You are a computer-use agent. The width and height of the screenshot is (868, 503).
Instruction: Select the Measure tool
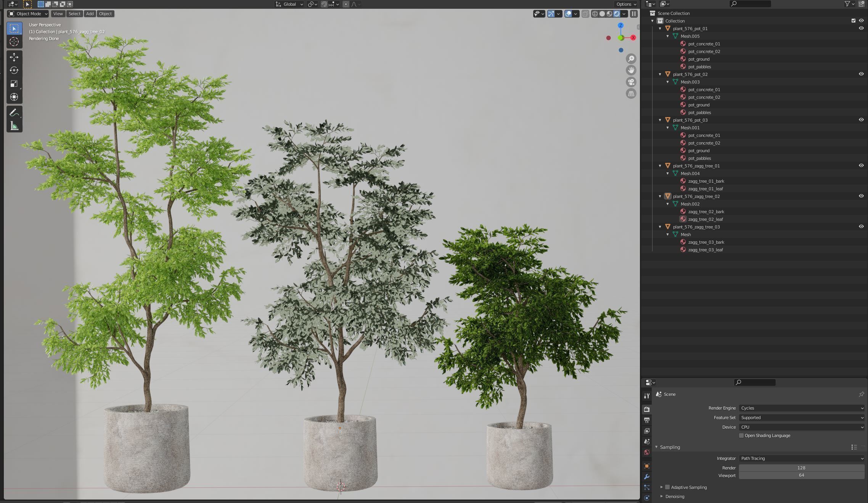click(14, 126)
